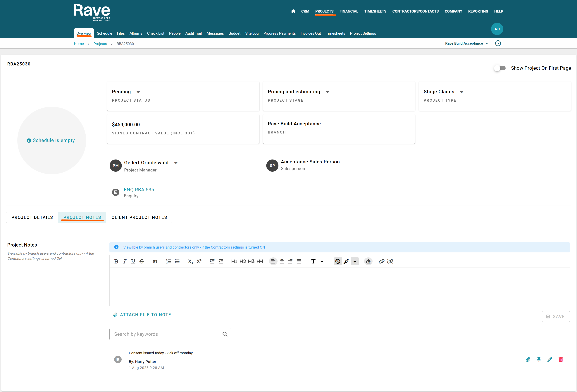Go to Projects via breadcrumb
Screen dimensions: 577x392
100,44
